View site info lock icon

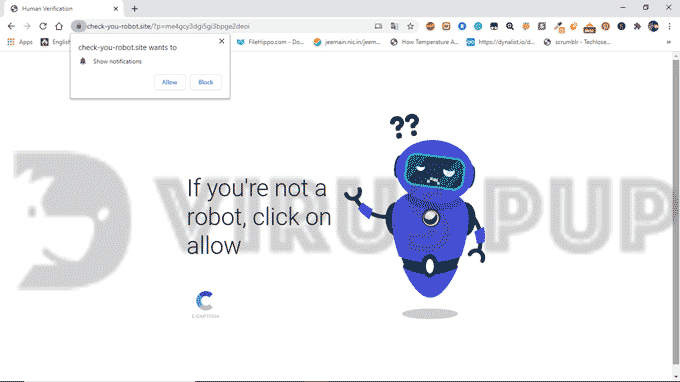78,26
